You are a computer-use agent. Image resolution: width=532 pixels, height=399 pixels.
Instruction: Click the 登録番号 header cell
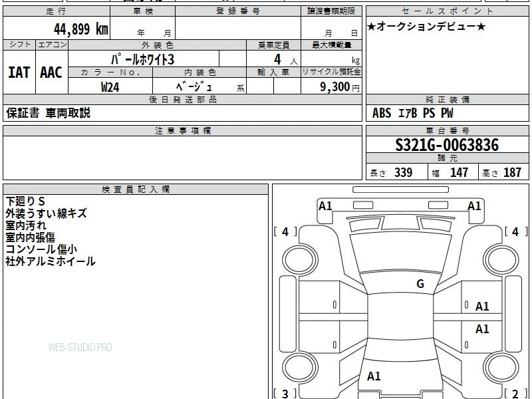pos(238,11)
